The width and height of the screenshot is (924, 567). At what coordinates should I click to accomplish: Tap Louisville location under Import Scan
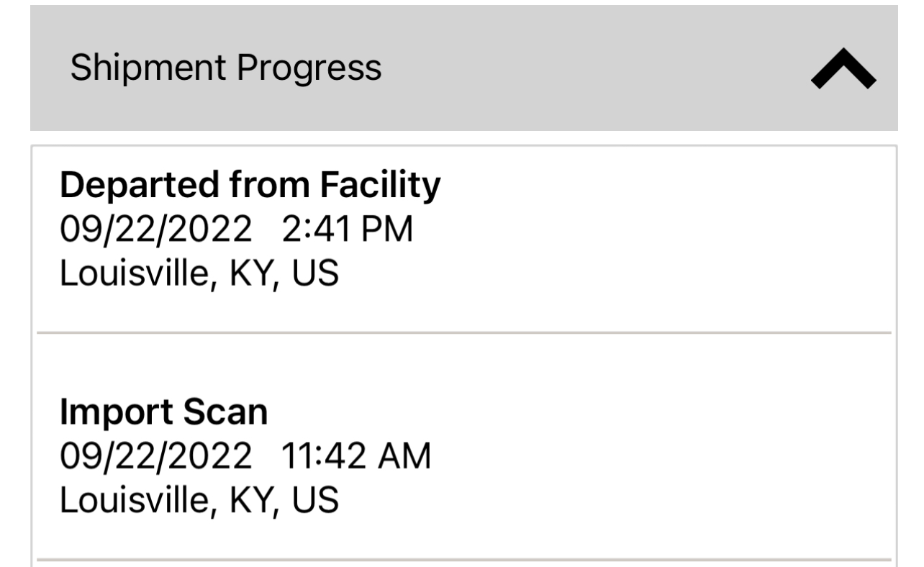point(199,500)
